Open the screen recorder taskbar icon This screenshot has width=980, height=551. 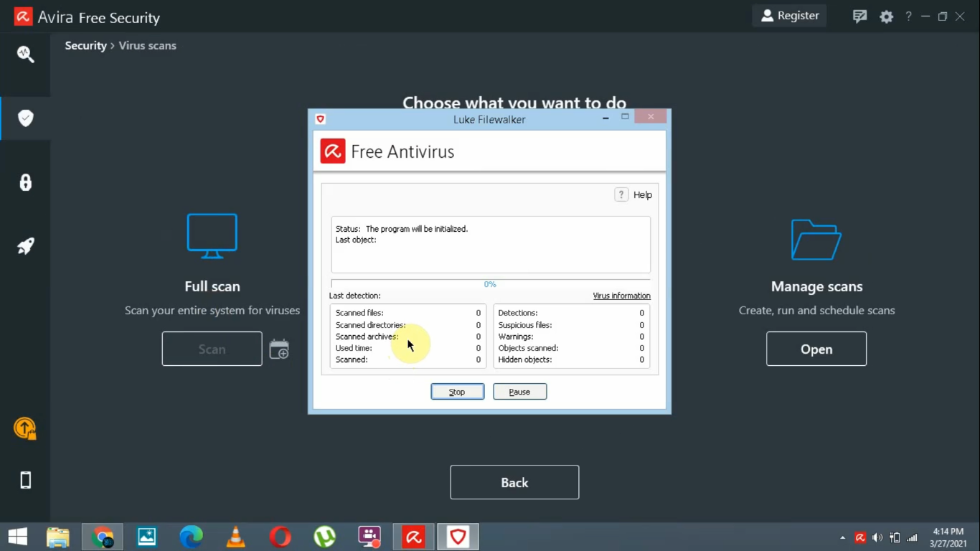pos(369,537)
